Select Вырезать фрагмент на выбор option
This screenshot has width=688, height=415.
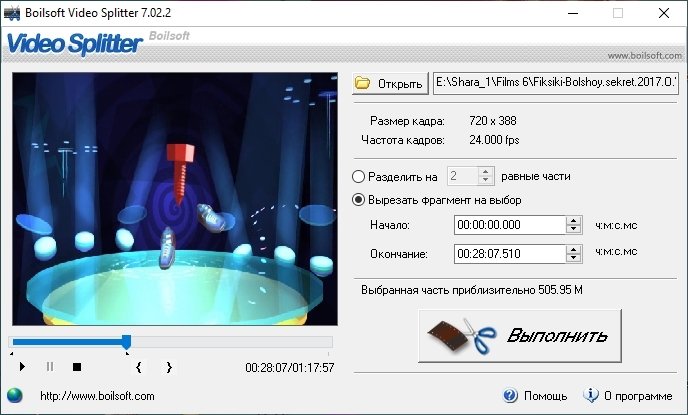[x=358, y=200]
